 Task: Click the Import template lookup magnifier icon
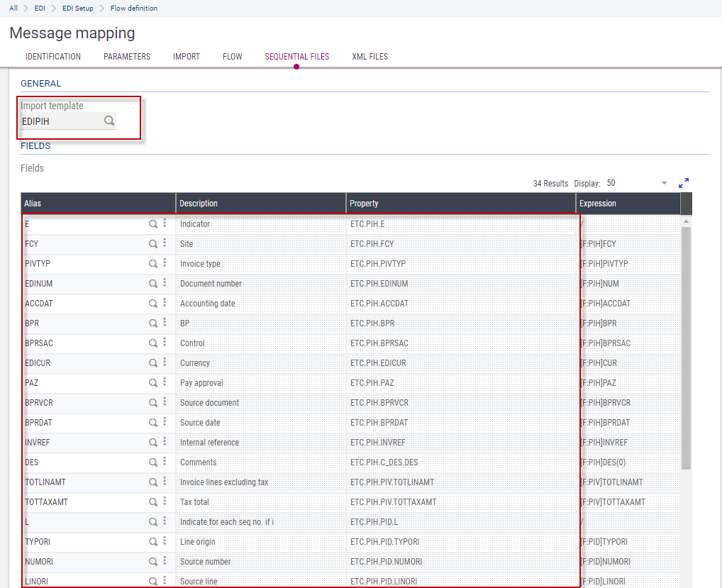pos(109,121)
